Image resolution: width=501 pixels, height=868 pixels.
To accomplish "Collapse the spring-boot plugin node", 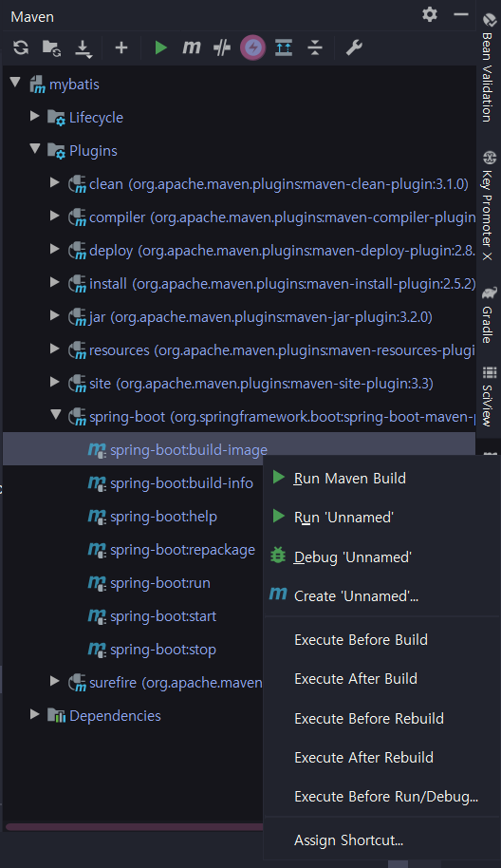I will (x=55, y=415).
